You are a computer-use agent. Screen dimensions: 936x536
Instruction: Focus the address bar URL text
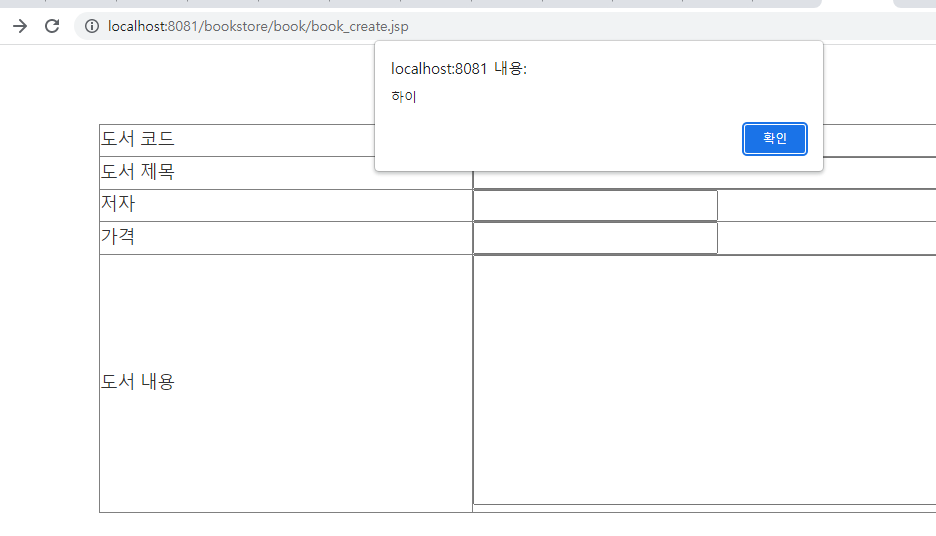pos(258,26)
